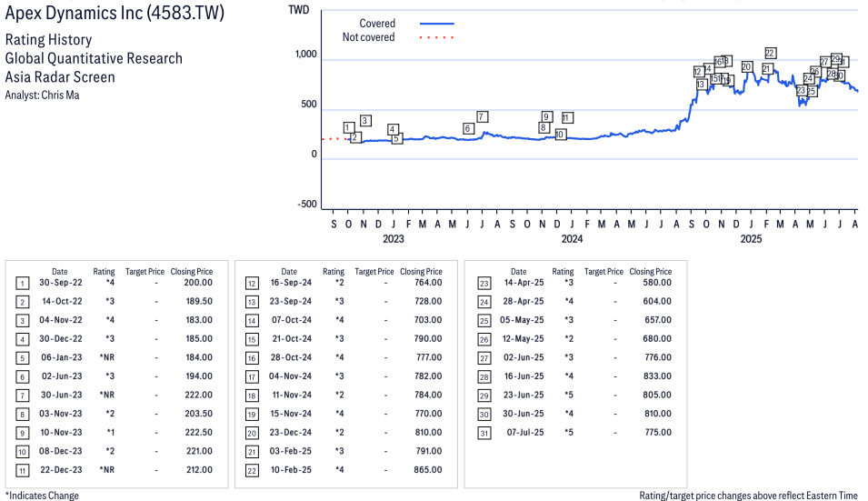The image size is (868, 501).
Task: Click chart marker 22 near February 2025
Action: click(x=770, y=53)
